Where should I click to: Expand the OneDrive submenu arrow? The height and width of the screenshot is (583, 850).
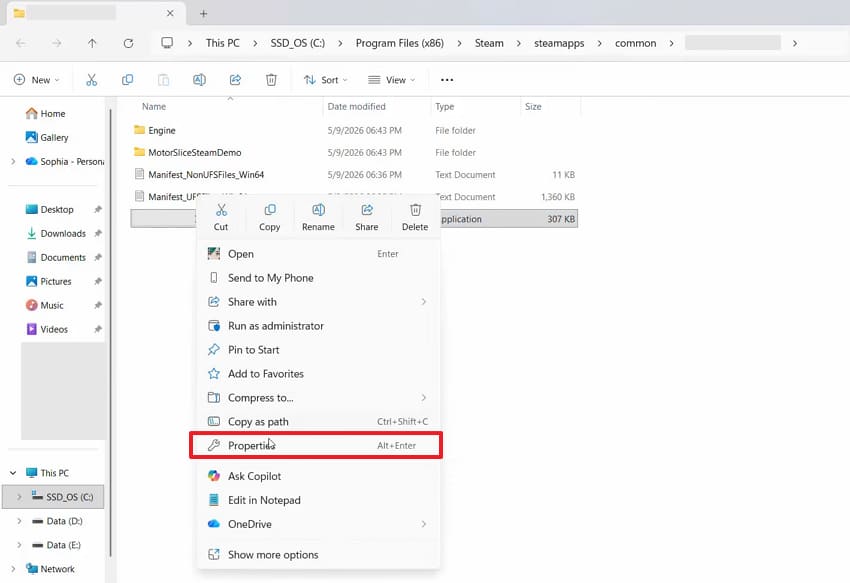tap(423, 524)
